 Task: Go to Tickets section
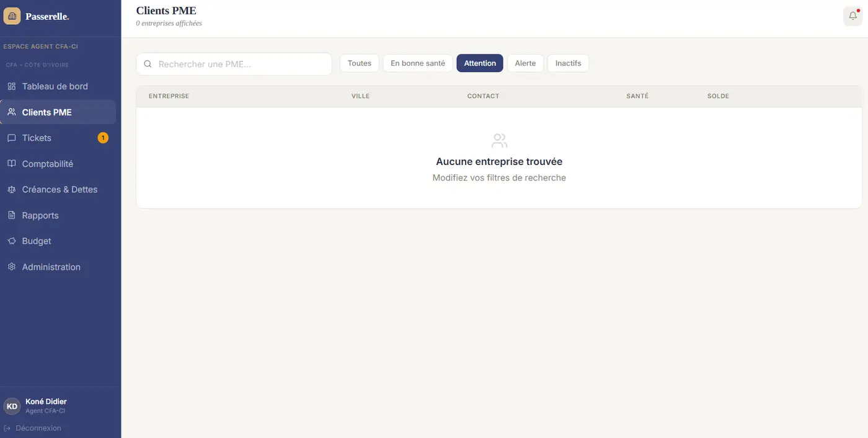click(x=58, y=138)
